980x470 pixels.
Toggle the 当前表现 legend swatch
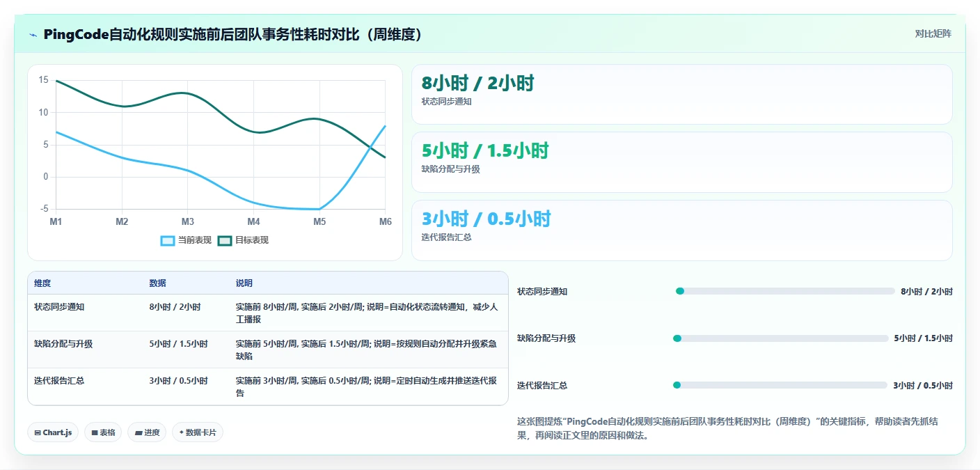168,240
